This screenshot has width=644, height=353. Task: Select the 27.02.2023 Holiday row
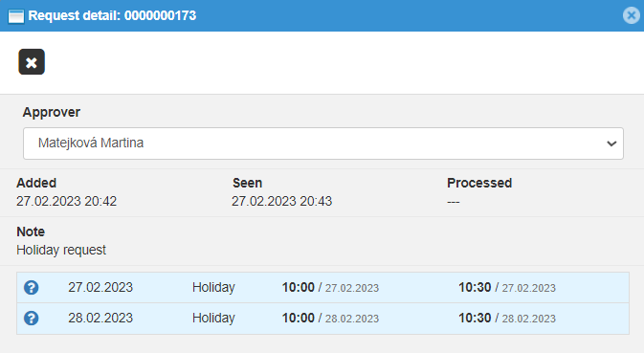point(322,287)
